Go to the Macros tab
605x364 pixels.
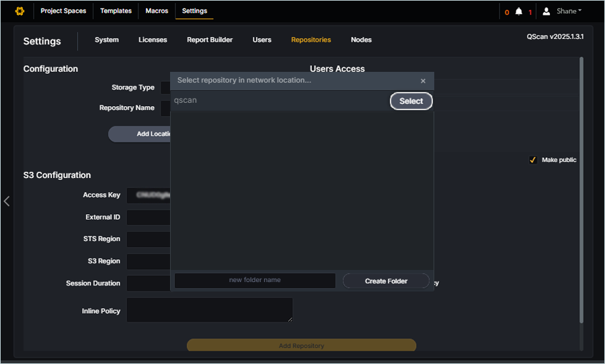tap(157, 11)
